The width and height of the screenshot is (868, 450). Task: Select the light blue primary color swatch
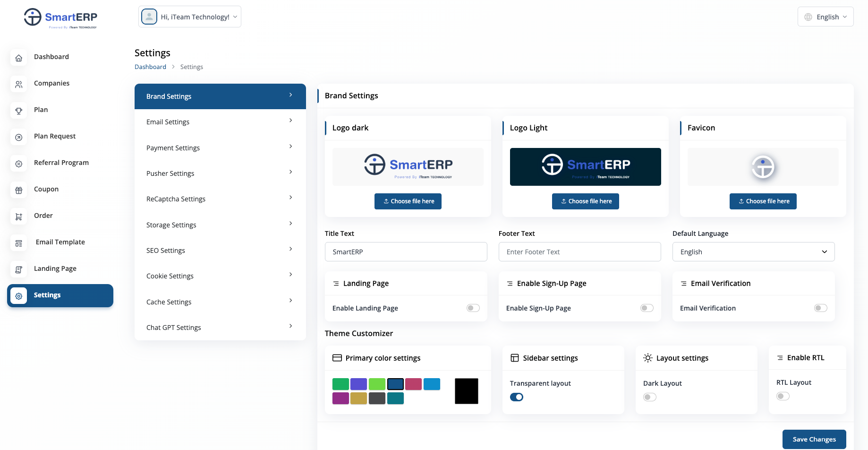(x=432, y=384)
